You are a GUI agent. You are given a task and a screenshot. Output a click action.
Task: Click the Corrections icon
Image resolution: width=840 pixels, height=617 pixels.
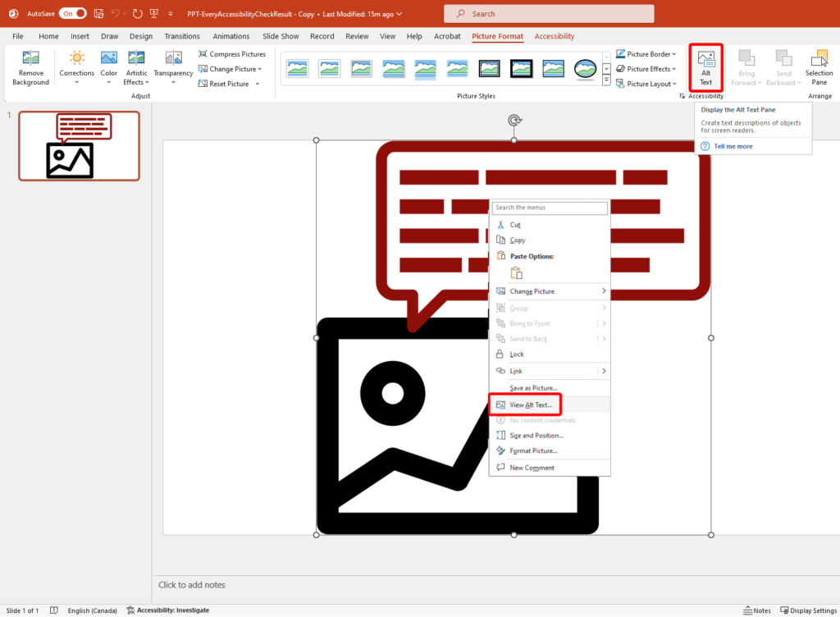click(x=76, y=67)
